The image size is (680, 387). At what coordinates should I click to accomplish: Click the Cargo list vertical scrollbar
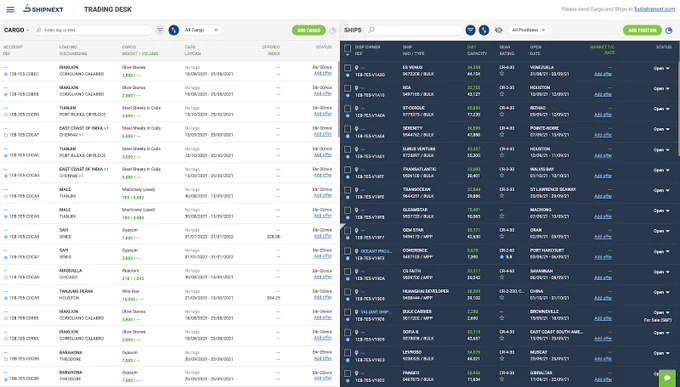pos(338,100)
